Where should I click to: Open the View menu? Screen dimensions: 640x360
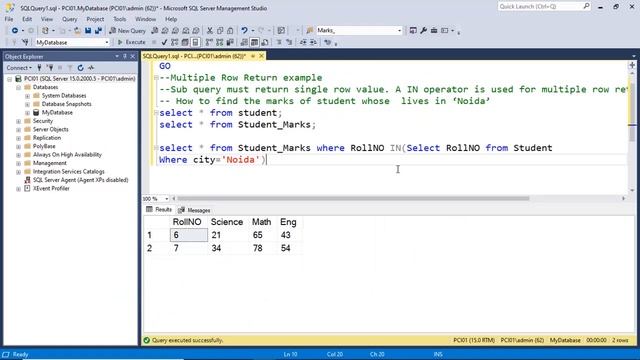tap(47, 19)
